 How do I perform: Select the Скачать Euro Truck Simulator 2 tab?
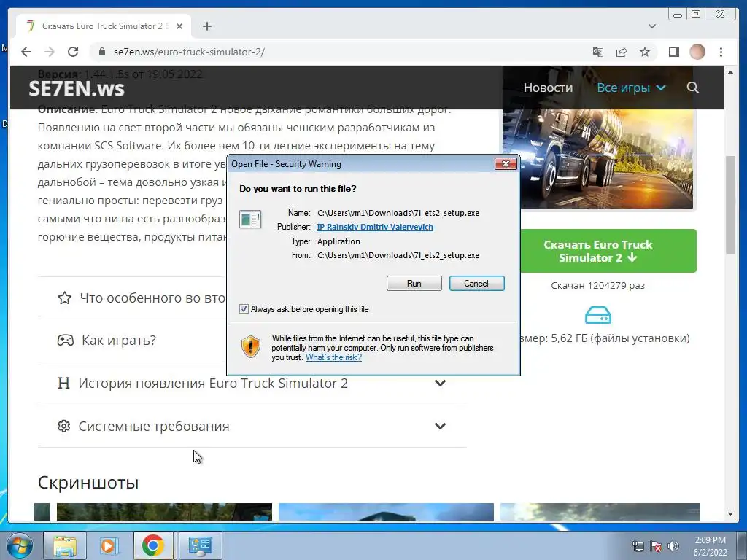click(x=104, y=26)
